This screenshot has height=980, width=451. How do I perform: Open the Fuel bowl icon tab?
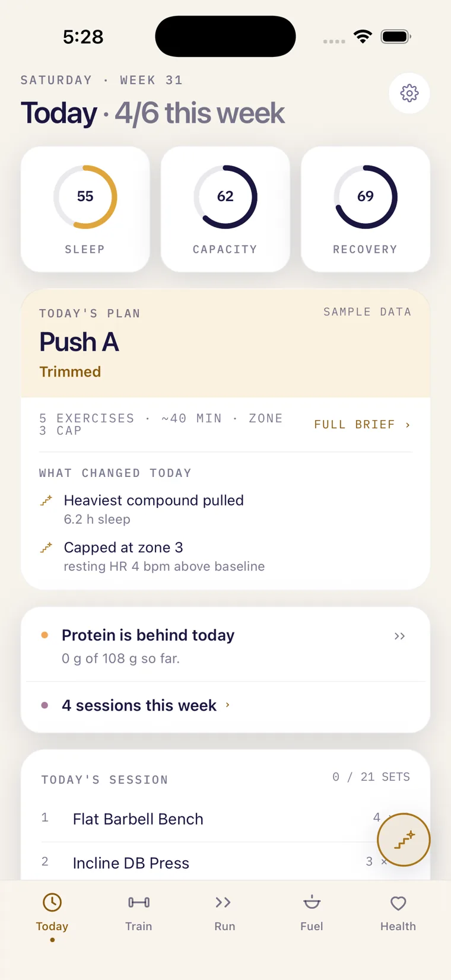(312, 902)
